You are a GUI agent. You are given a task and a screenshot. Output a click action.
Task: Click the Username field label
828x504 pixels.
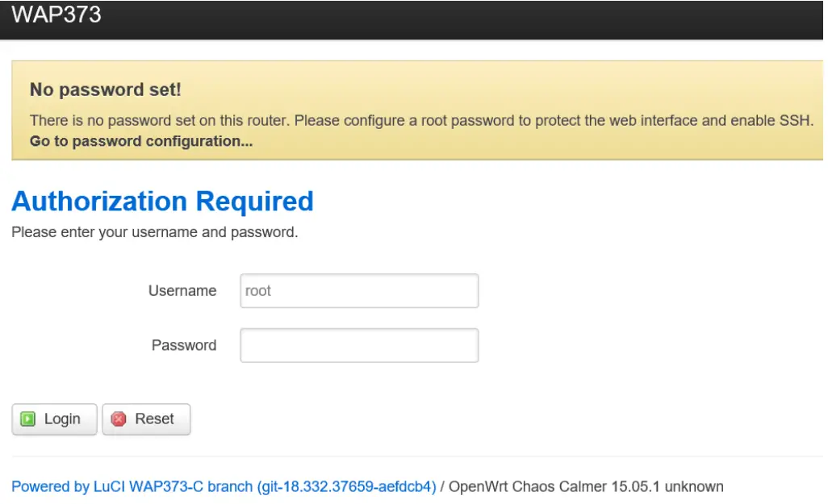[x=182, y=291]
